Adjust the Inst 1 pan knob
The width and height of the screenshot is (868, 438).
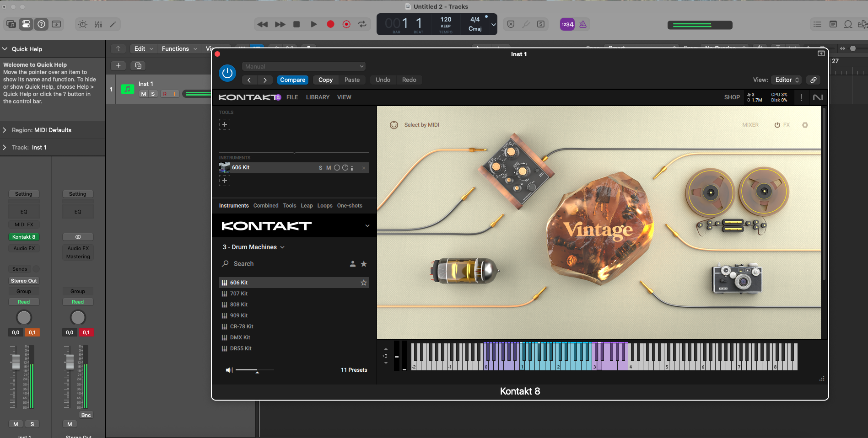pos(24,317)
